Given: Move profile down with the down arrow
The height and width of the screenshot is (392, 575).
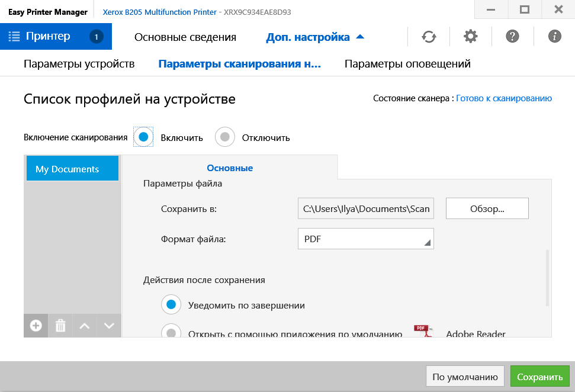Looking at the screenshot, I should coord(108,326).
